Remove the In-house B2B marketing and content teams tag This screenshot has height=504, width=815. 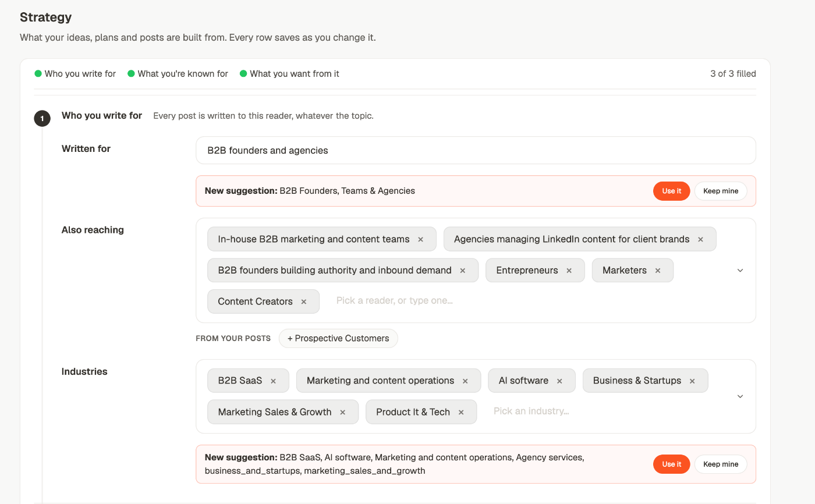tap(420, 239)
